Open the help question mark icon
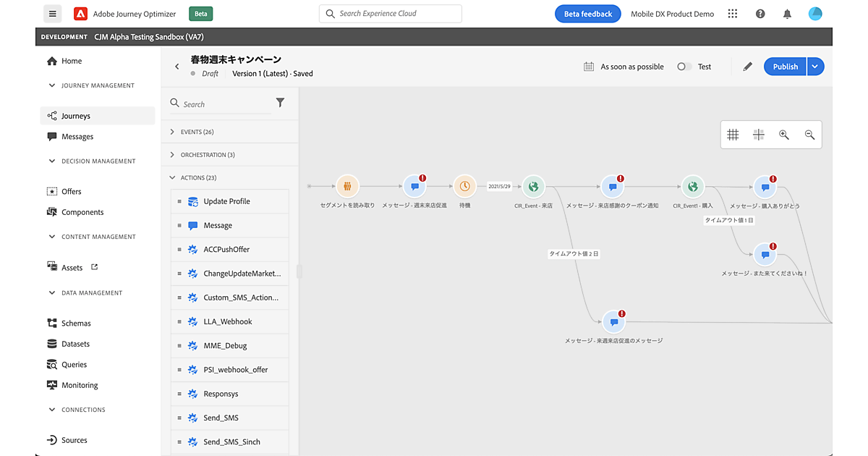Screen dimensions: 868x456 click(760, 14)
